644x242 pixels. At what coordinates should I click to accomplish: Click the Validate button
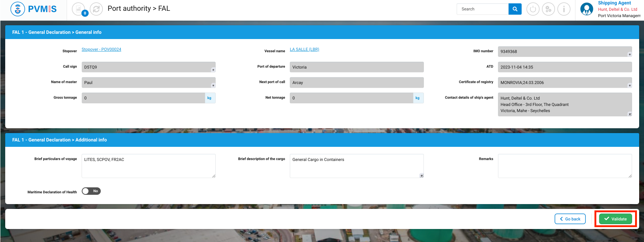pyautogui.click(x=615, y=219)
